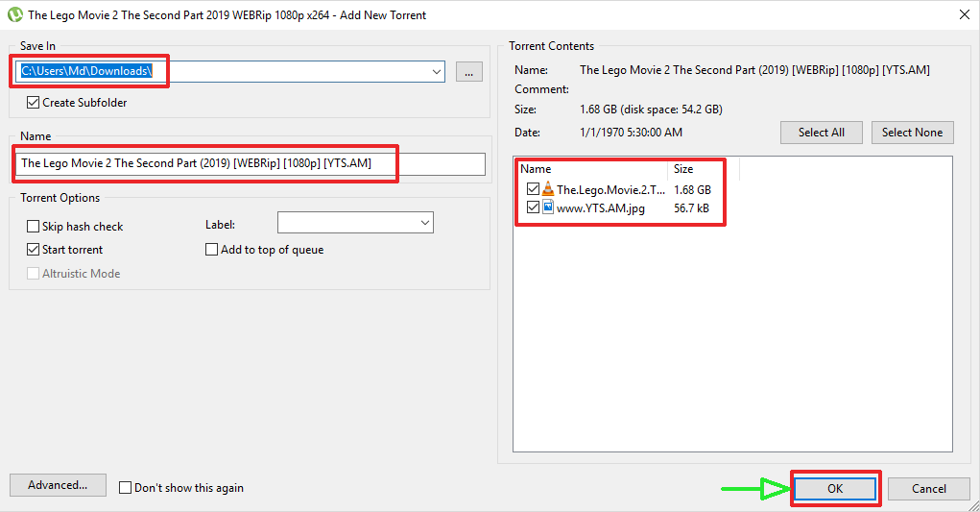Check Add to top of queue

(211, 250)
